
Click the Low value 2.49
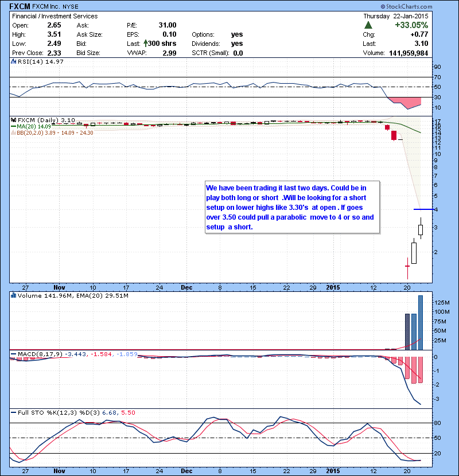pyautogui.click(x=54, y=44)
